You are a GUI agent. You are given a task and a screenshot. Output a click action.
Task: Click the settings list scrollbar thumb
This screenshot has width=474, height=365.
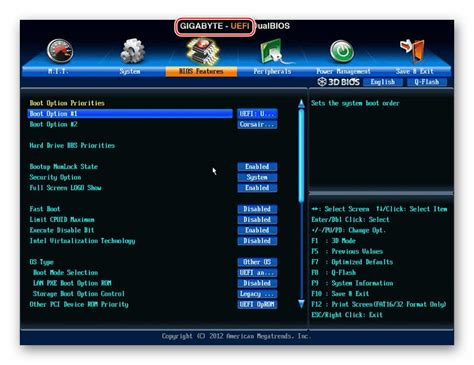tap(301, 155)
